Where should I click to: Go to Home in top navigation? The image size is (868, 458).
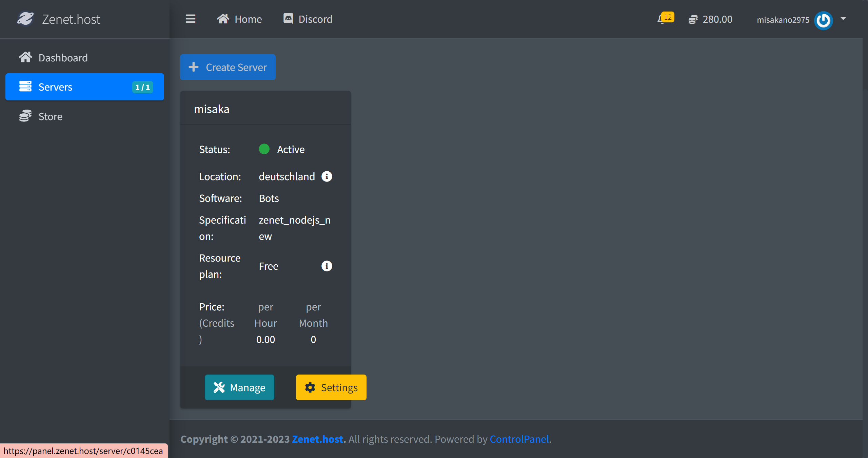[x=240, y=19]
